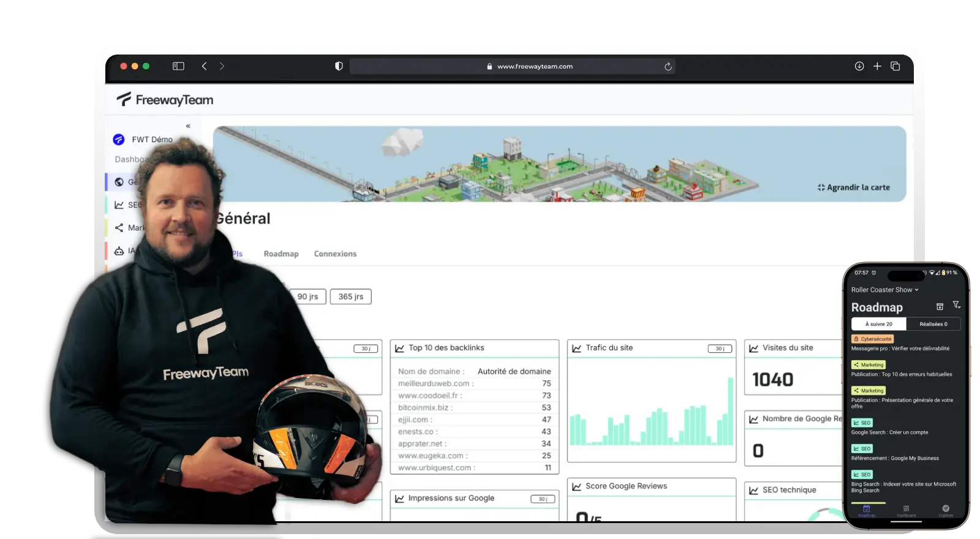The height and width of the screenshot is (539, 980).
Task: Click the Cybersécurité tag on phone
Action: point(873,339)
